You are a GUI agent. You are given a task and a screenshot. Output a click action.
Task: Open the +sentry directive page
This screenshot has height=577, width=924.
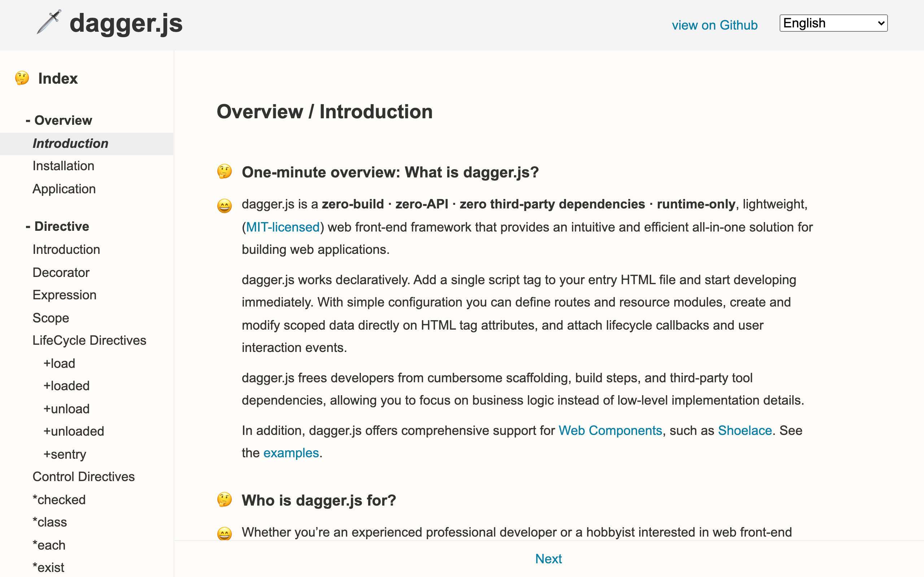tap(65, 454)
